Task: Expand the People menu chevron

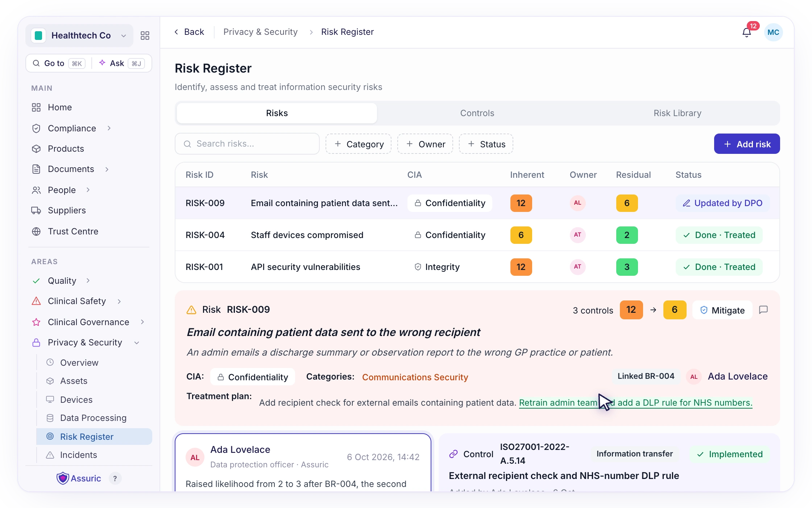Action: [88, 190]
